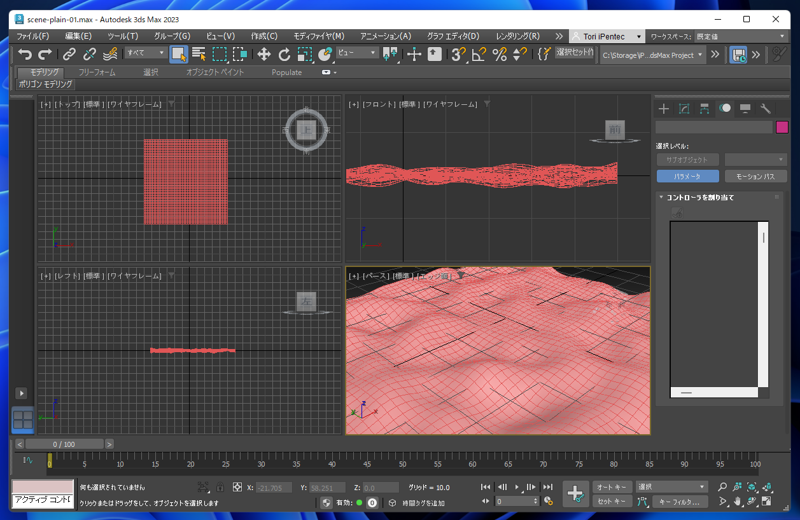This screenshot has height=520, width=800.
Task: Click the Play Animation button
Action: click(517, 487)
